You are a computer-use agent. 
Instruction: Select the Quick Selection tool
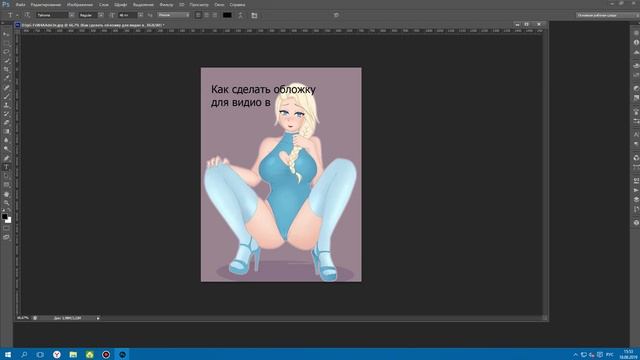pyautogui.click(x=6, y=61)
